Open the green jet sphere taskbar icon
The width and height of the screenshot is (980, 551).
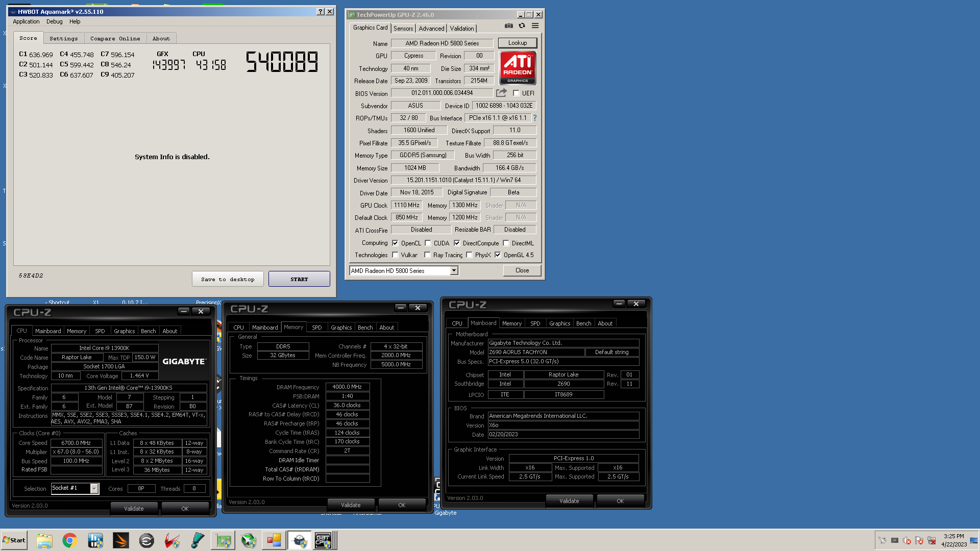click(249, 540)
